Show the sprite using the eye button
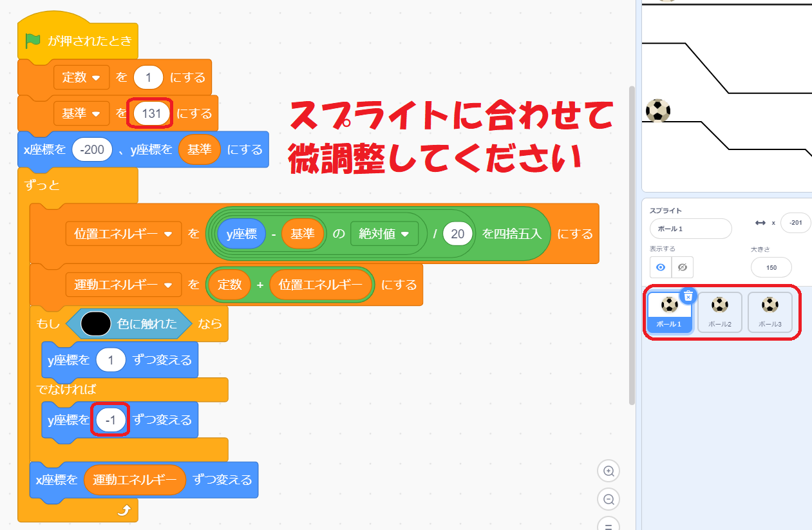 point(660,267)
